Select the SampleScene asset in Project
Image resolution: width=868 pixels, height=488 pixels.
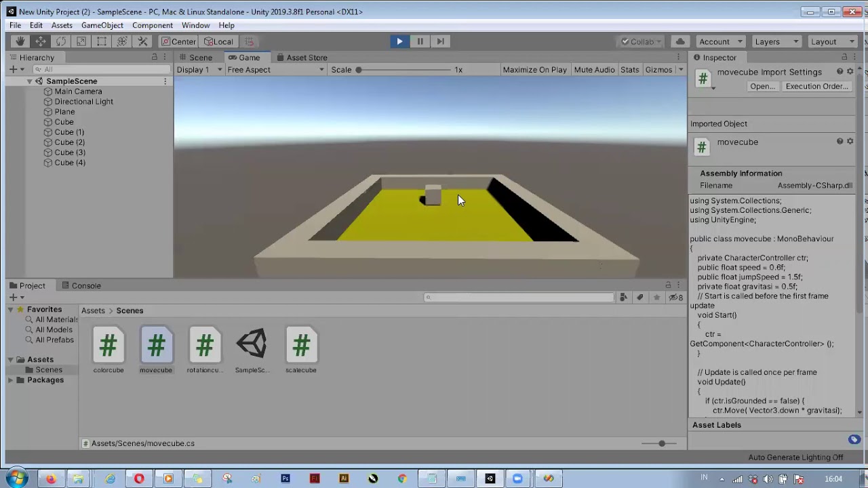(x=252, y=350)
